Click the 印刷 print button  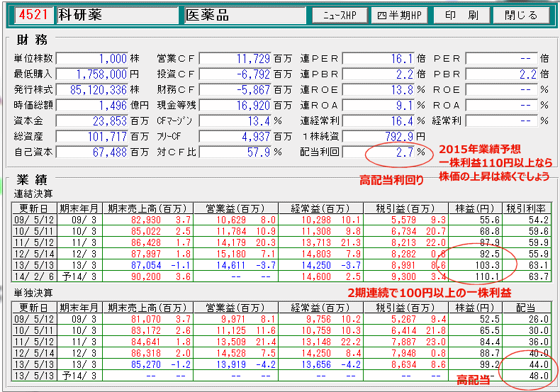pos(461,16)
